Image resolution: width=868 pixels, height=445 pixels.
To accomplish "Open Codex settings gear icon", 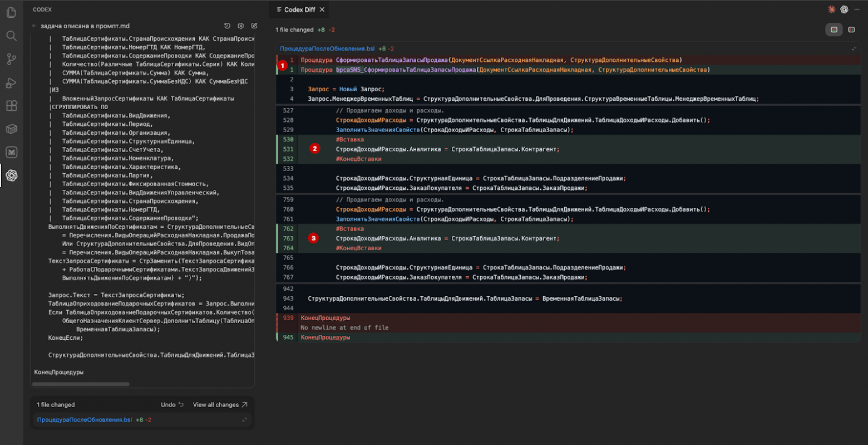I will coord(241,26).
